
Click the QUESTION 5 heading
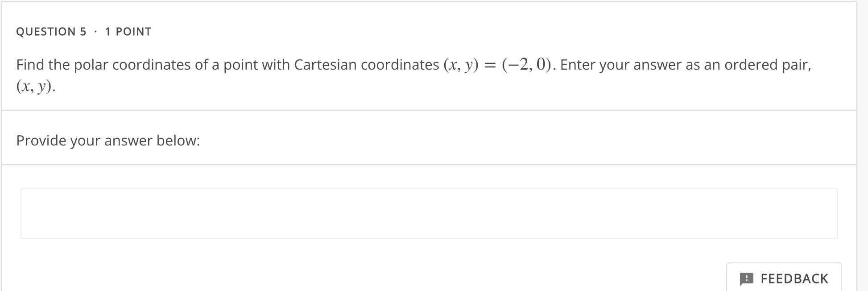(x=51, y=31)
